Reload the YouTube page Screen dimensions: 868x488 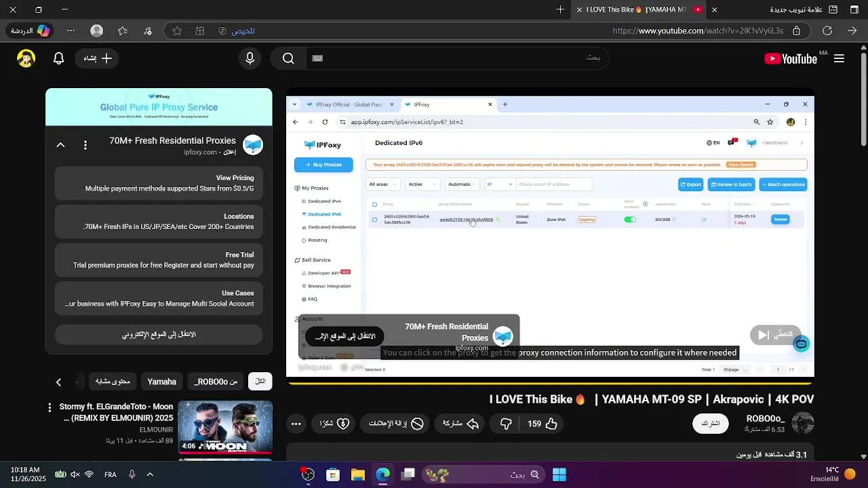click(x=827, y=30)
